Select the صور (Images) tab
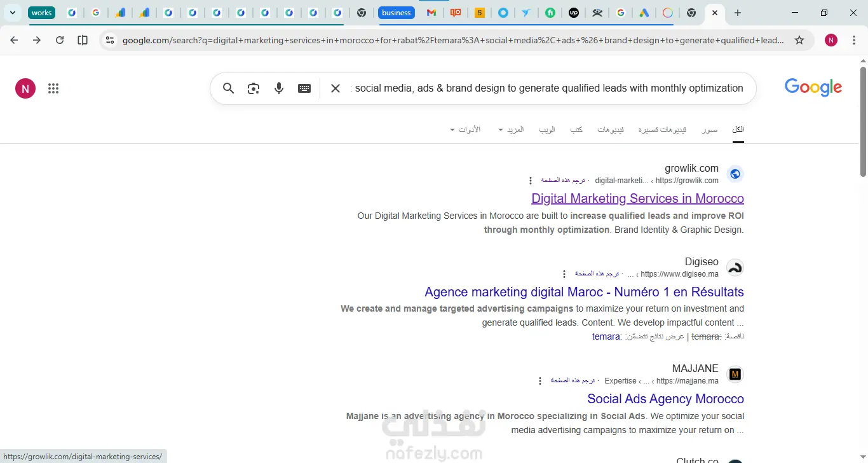Screen dimensions: 868x463 point(710,130)
